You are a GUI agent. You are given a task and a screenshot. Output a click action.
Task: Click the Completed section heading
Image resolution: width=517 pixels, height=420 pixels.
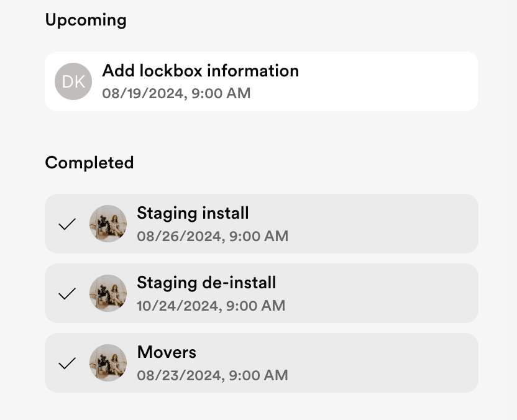pyautogui.click(x=89, y=163)
